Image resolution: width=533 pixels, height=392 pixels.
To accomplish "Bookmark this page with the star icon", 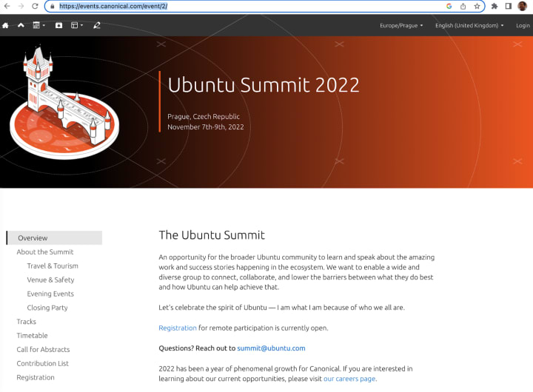I will click(477, 6).
